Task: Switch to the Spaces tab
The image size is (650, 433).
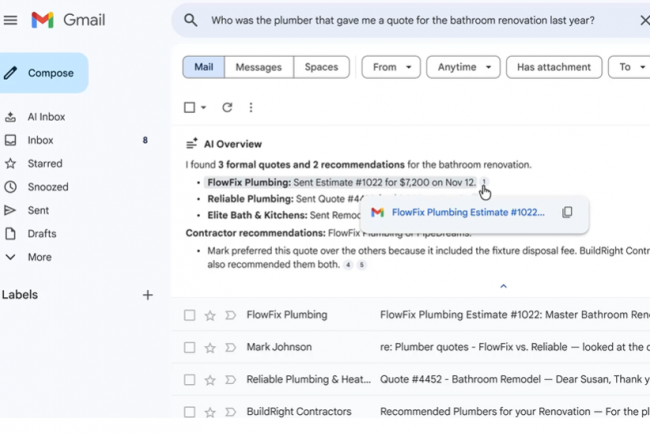Action: coord(321,67)
